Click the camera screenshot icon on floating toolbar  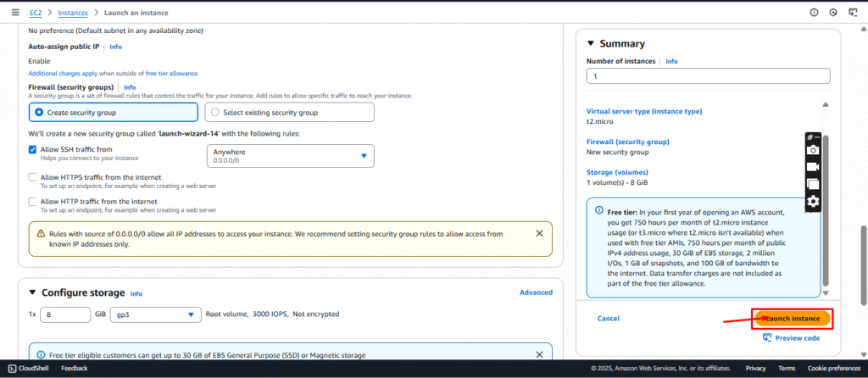[x=813, y=149]
